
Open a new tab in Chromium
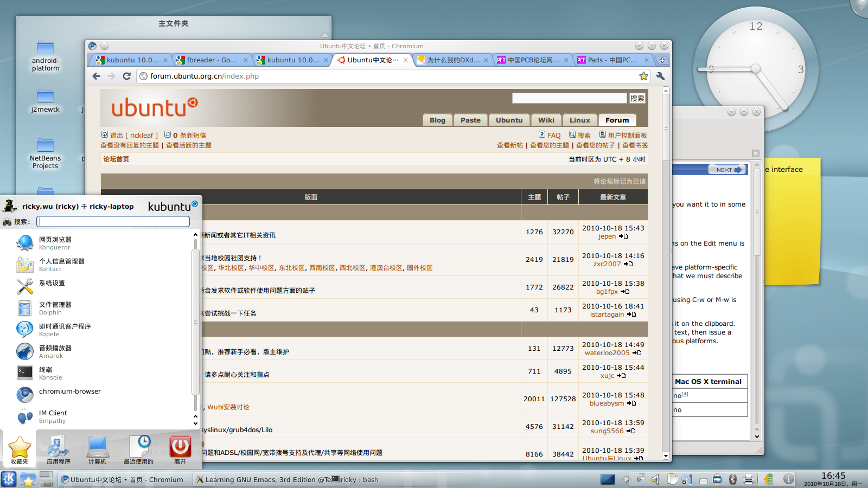[662, 60]
